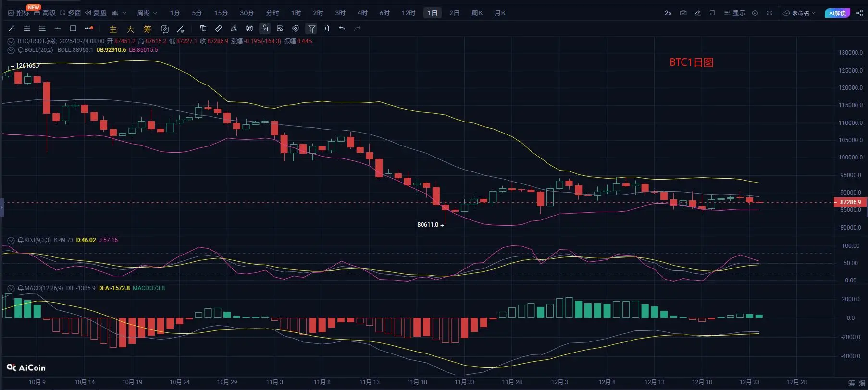Screen dimensions: 868x390
Task: Select the rectangle shape drawing tool
Action: [x=73, y=29]
